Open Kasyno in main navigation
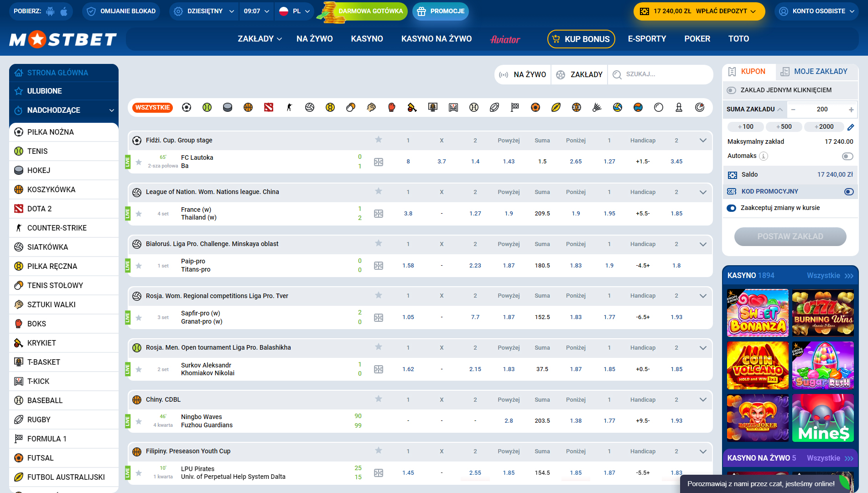The image size is (868, 493). pyautogui.click(x=367, y=39)
